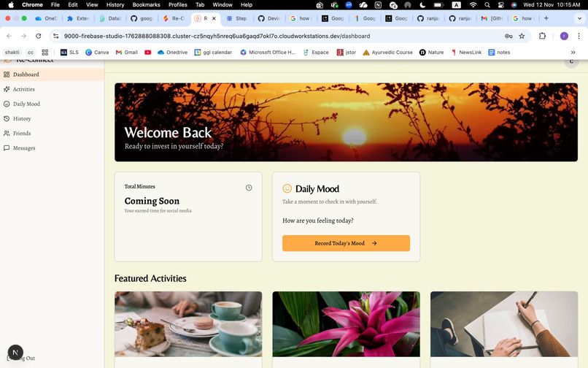Click the smiley icon beside Daily Mood heading

287,188
